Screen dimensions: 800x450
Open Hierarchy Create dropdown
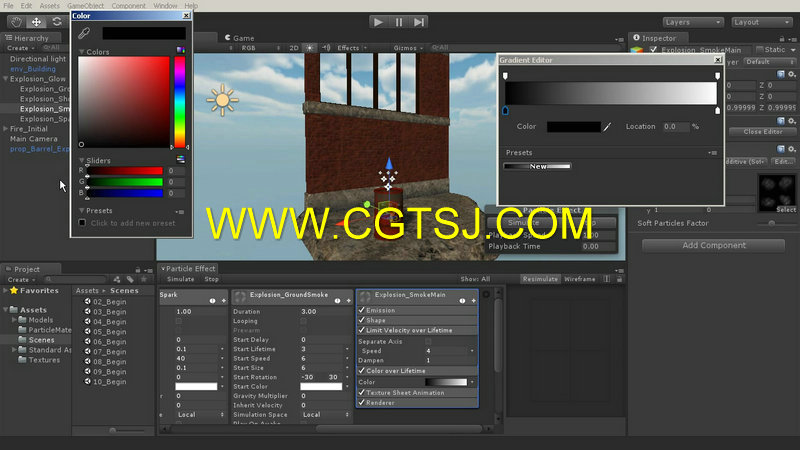point(20,47)
